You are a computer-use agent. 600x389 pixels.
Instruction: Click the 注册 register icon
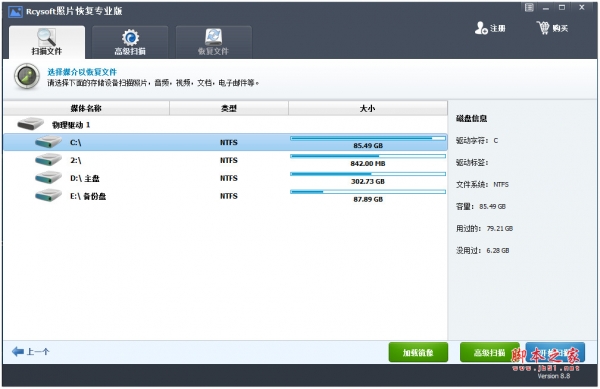[481, 28]
